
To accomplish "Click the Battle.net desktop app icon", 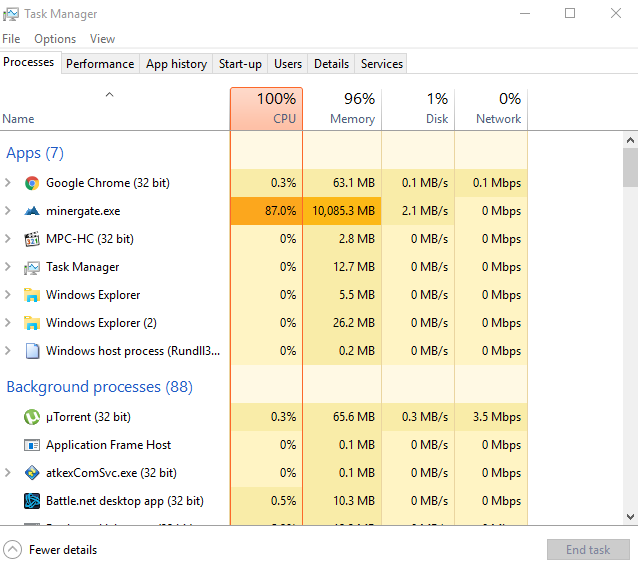I will point(32,501).
